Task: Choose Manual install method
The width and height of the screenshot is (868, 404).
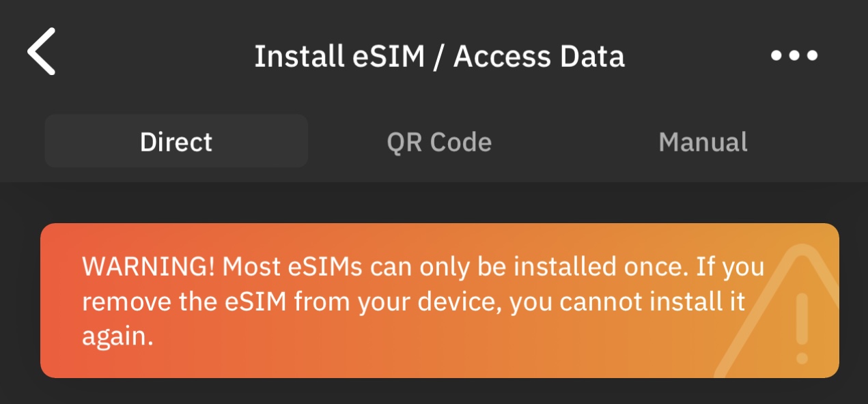Action: coord(703,142)
